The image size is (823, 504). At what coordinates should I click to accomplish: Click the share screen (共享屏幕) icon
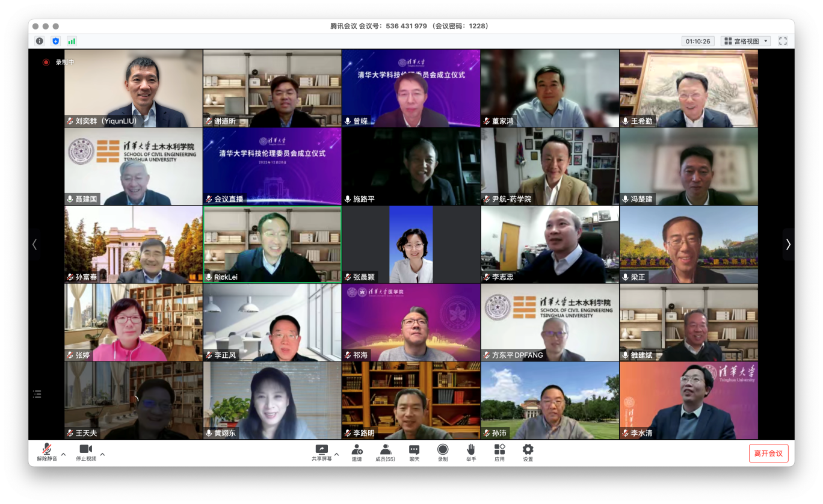321,450
